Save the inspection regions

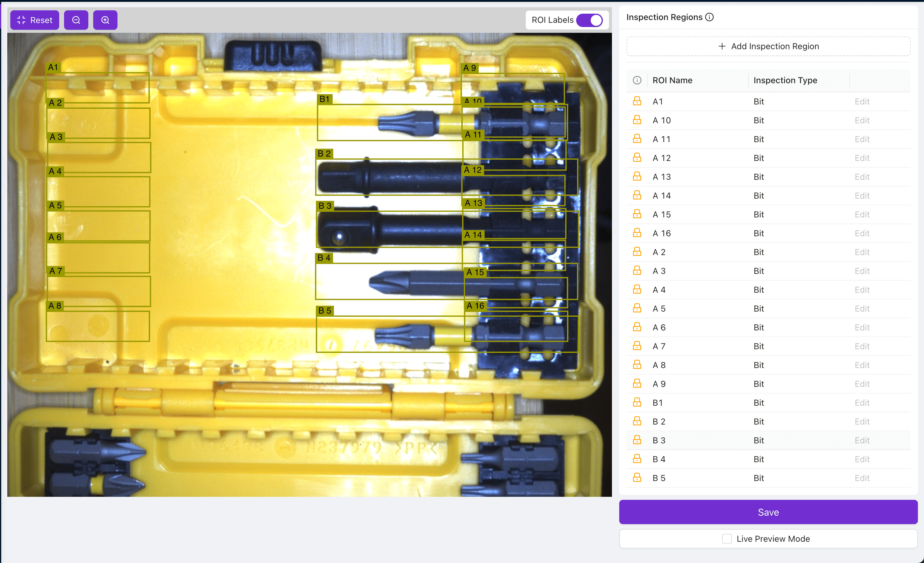click(x=768, y=512)
